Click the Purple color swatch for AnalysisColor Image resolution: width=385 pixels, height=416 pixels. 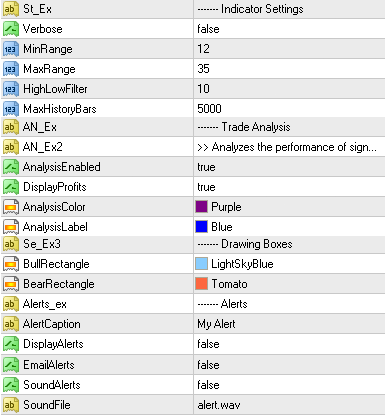[201, 207]
